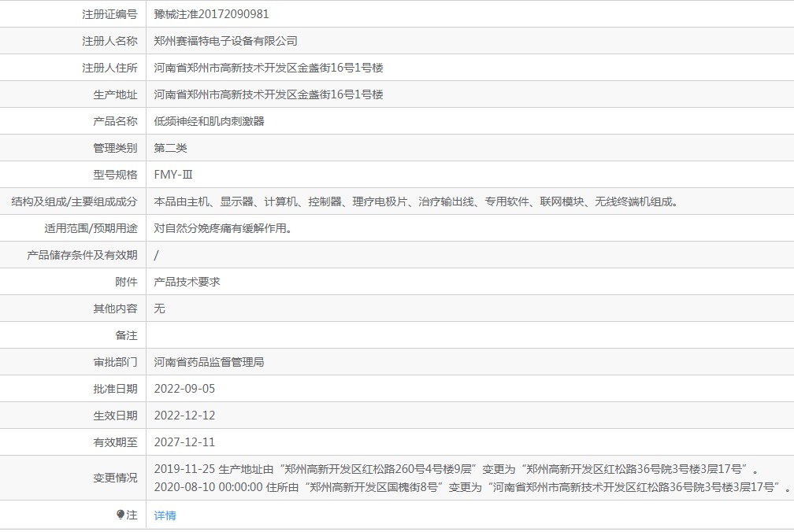Open the 详情 link in the note row
This screenshot has height=532, width=794.
click(165, 515)
